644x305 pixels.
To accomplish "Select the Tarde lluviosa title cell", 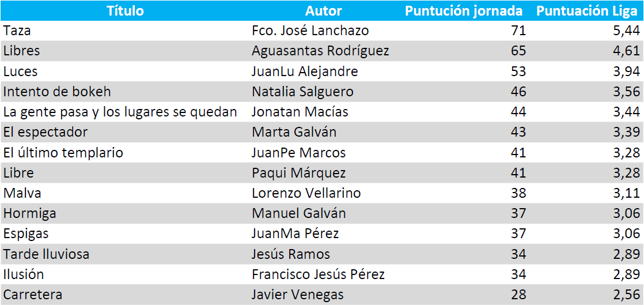I will 46,254.
